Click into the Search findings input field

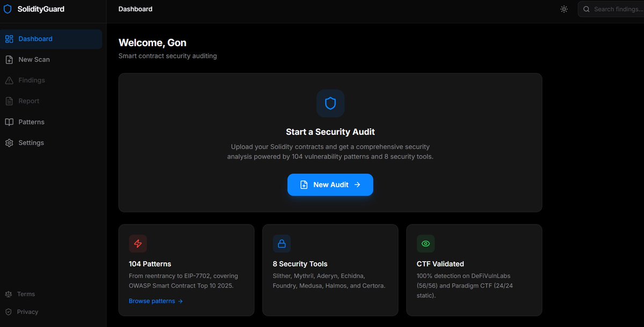(618, 9)
